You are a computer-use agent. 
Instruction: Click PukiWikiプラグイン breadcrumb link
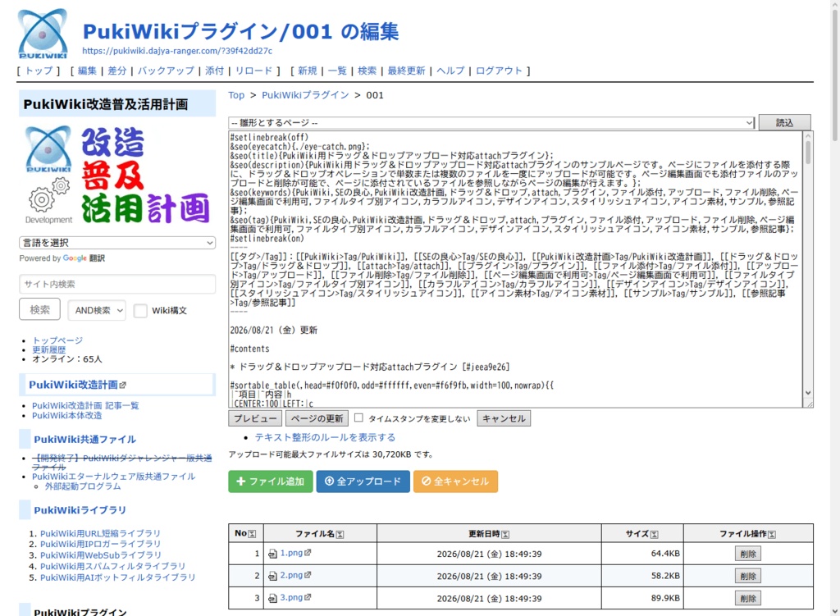(x=305, y=95)
